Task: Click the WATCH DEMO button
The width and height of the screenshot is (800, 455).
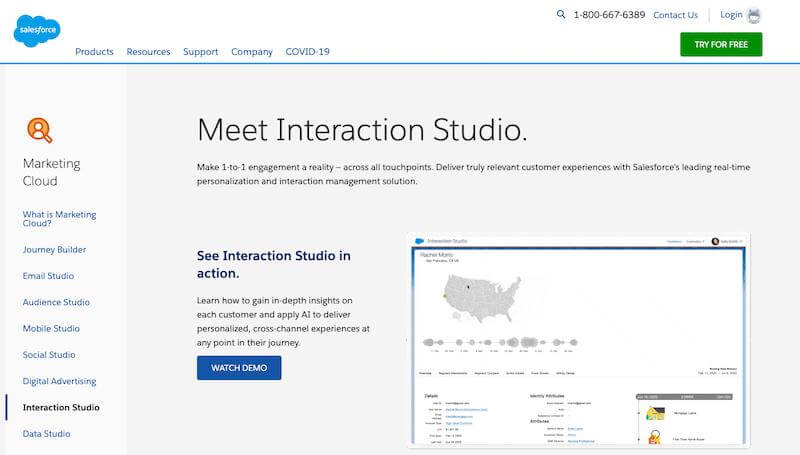Action: pos(239,368)
